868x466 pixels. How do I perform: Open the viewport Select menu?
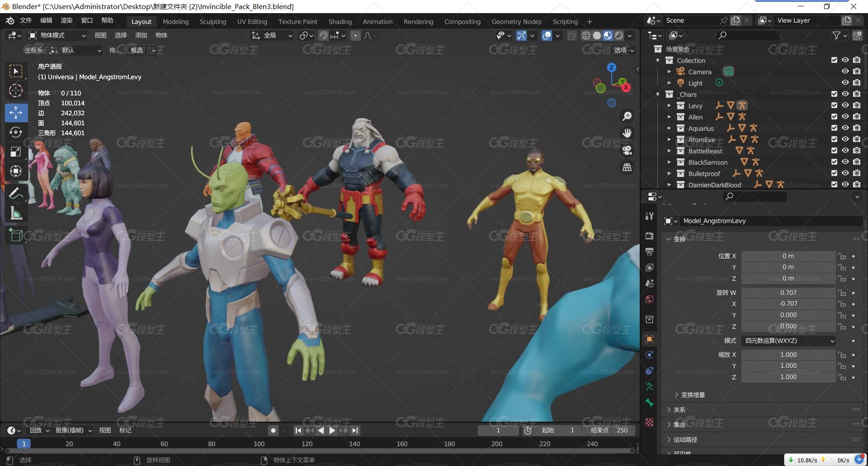121,35
